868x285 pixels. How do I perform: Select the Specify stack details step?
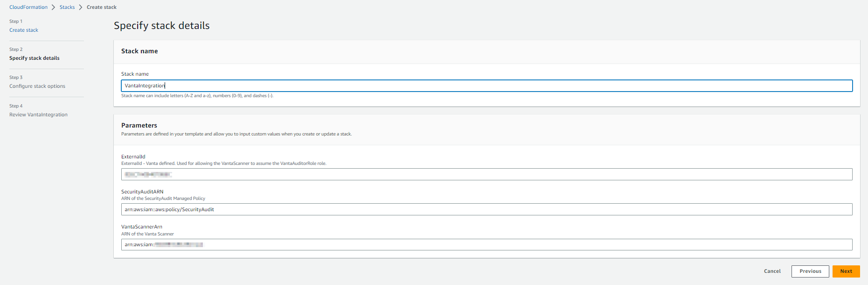click(x=35, y=58)
